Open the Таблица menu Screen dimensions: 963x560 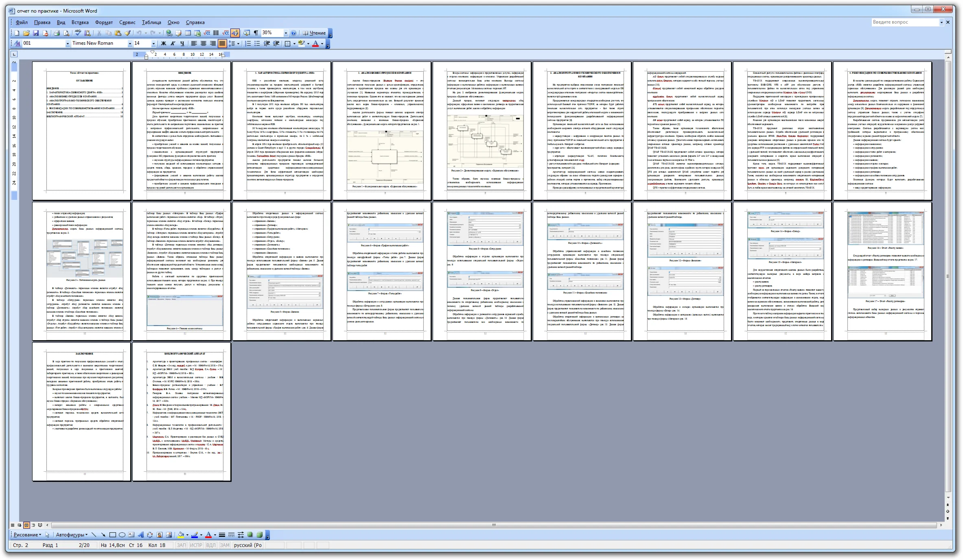point(151,22)
